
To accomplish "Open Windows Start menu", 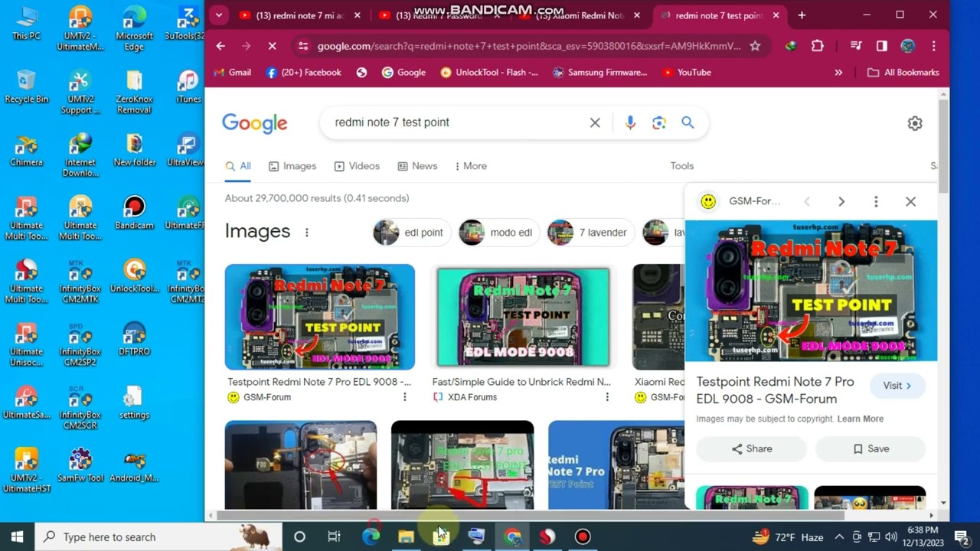I will (17, 536).
